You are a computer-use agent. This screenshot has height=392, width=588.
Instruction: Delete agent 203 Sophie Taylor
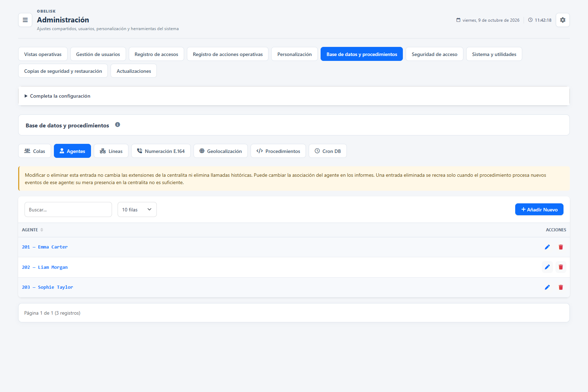tap(561, 287)
